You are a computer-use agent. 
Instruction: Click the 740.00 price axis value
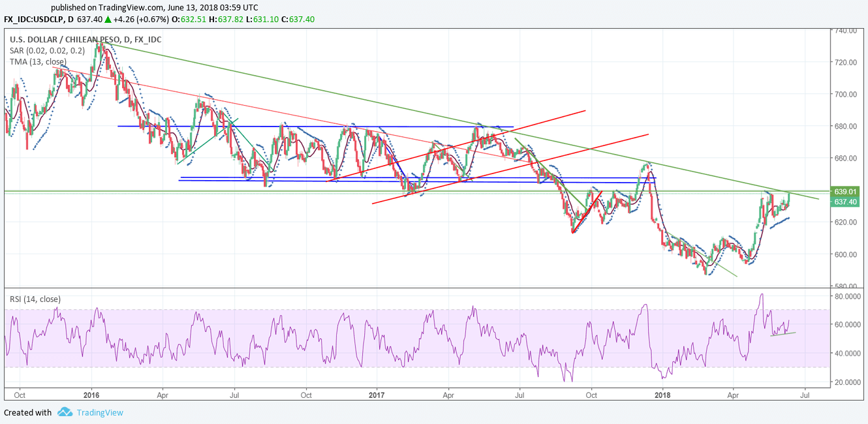coord(846,31)
